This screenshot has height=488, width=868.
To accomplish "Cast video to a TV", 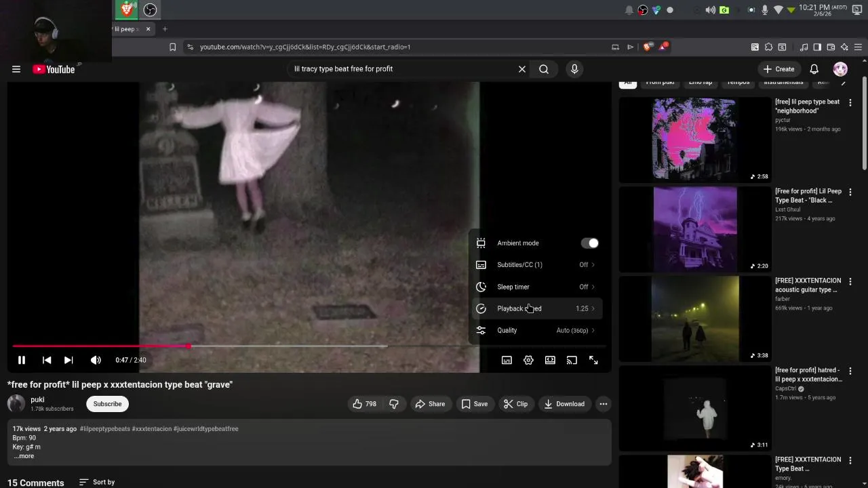I will click(572, 360).
